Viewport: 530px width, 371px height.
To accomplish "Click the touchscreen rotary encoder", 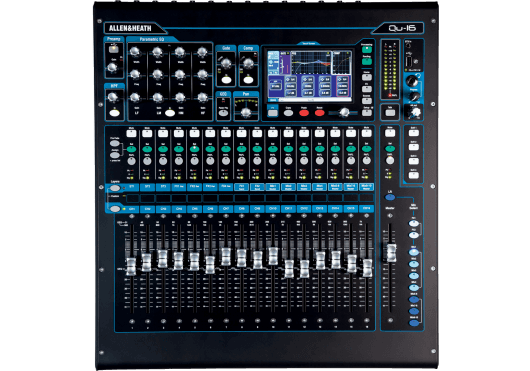I will click(344, 113).
